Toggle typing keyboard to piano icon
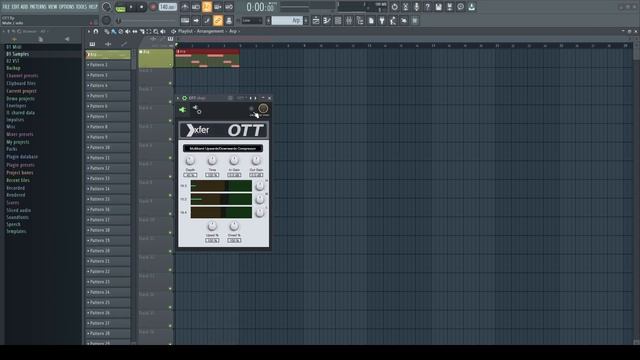Image resolution: width=640 pixels, height=360 pixels. coord(185,20)
